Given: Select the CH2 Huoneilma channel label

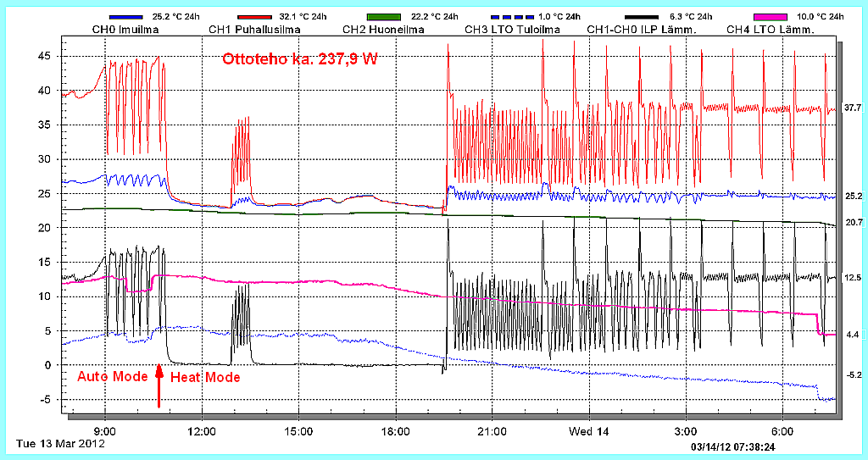Looking at the screenshot, I should [383, 30].
